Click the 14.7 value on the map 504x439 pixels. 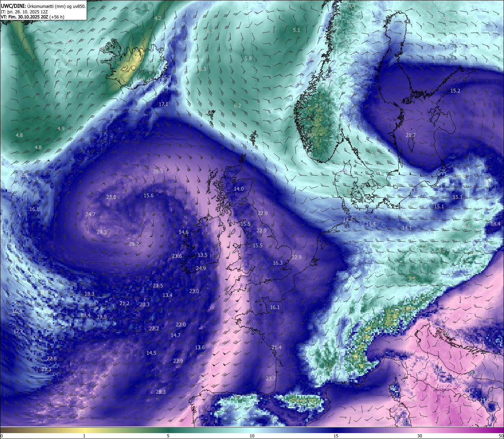click(176, 335)
